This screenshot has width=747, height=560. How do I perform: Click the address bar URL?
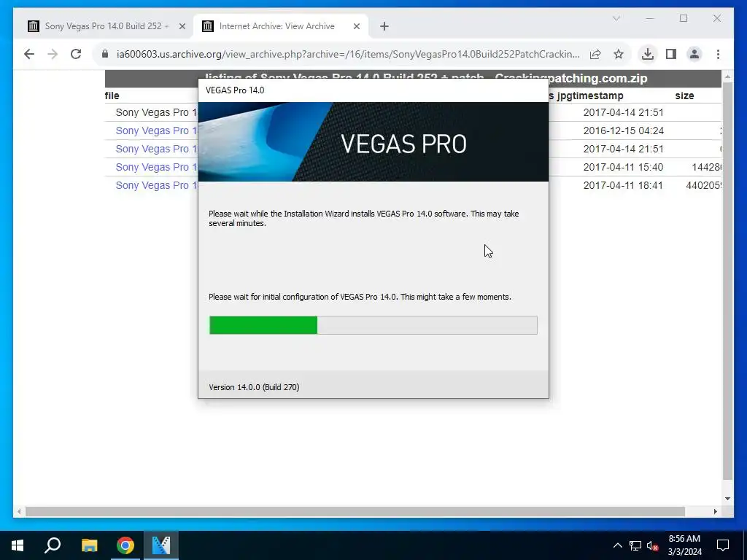pyautogui.click(x=348, y=54)
